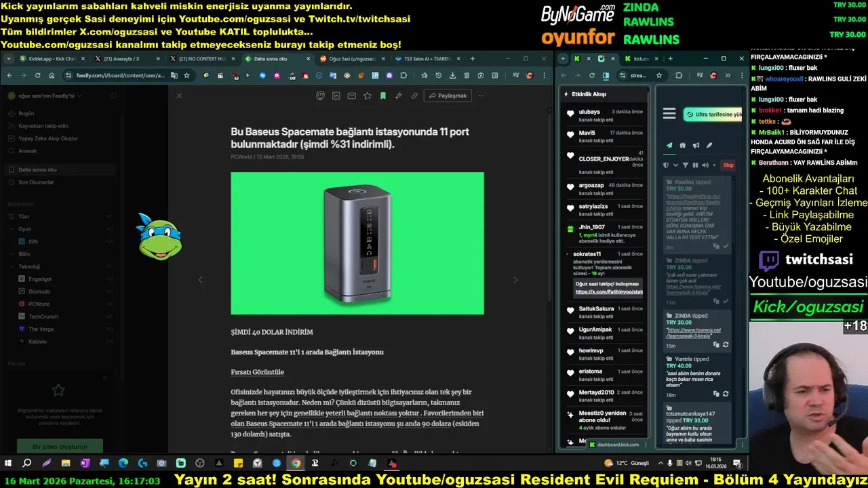The width and height of the screenshot is (868, 488).
Task: Collapse the Oyun feed folder
Action: 12,229
